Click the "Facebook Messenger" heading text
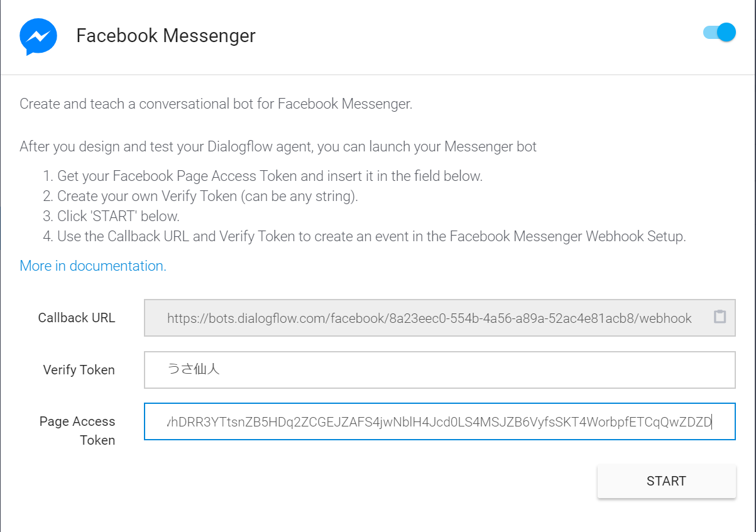The width and height of the screenshot is (756, 532). pos(166,36)
